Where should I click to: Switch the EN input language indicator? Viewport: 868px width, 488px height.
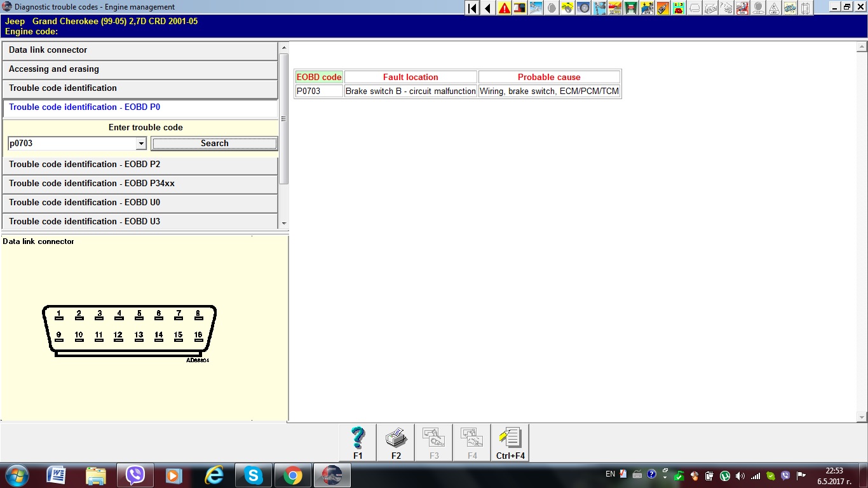(610, 474)
